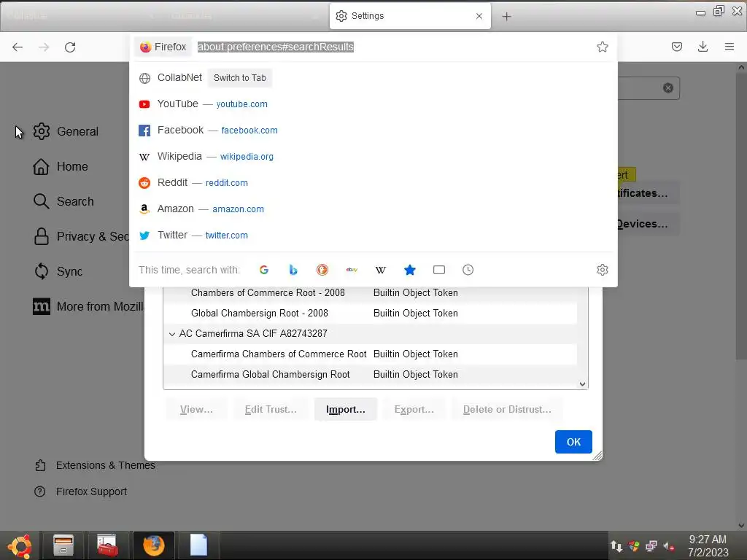Clear the settings search field

tap(668, 88)
